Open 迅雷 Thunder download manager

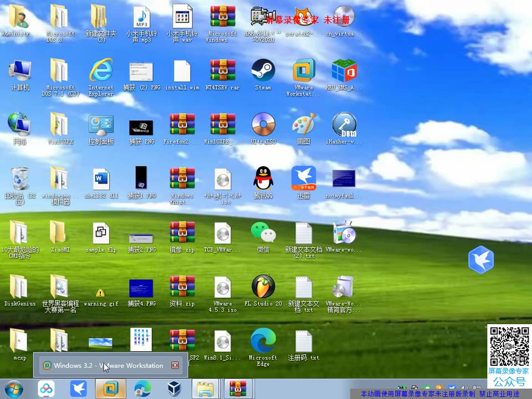(303, 177)
